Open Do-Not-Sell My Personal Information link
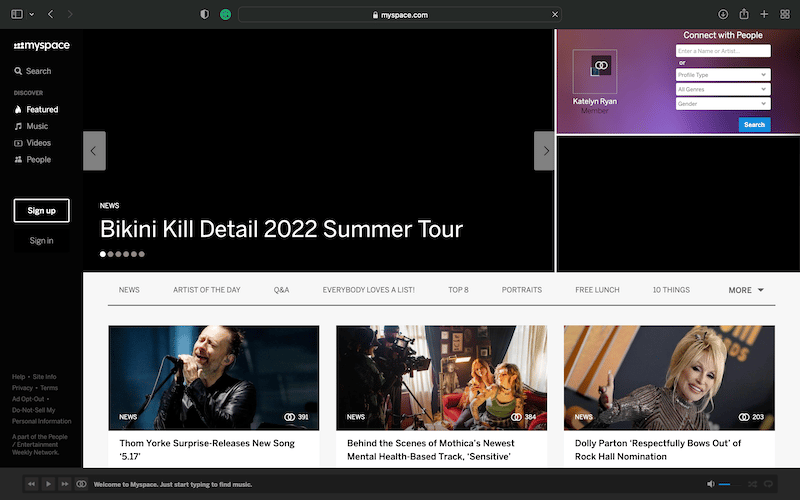This screenshot has width=800, height=500. coord(41,415)
